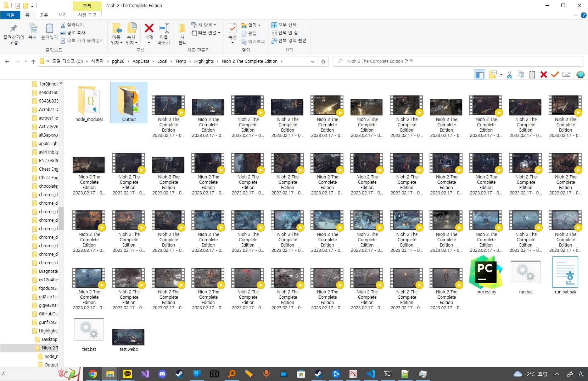Select the Output folder

[129, 103]
